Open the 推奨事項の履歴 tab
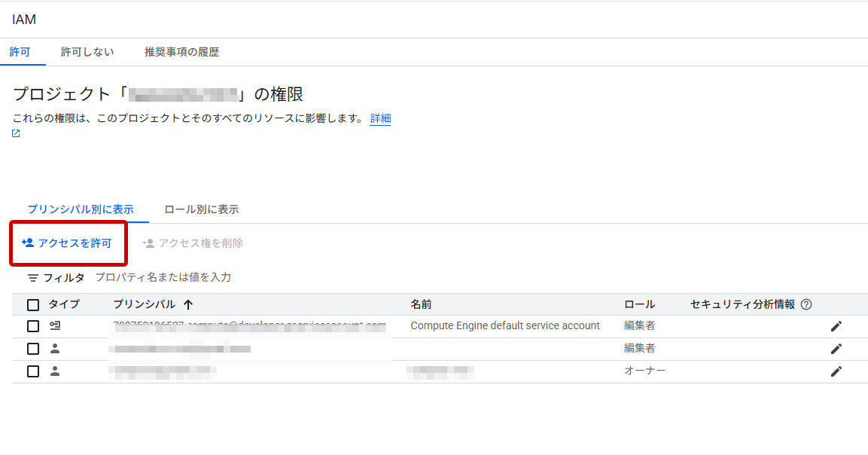The width and height of the screenshot is (868, 455). (x=181, y=52)
